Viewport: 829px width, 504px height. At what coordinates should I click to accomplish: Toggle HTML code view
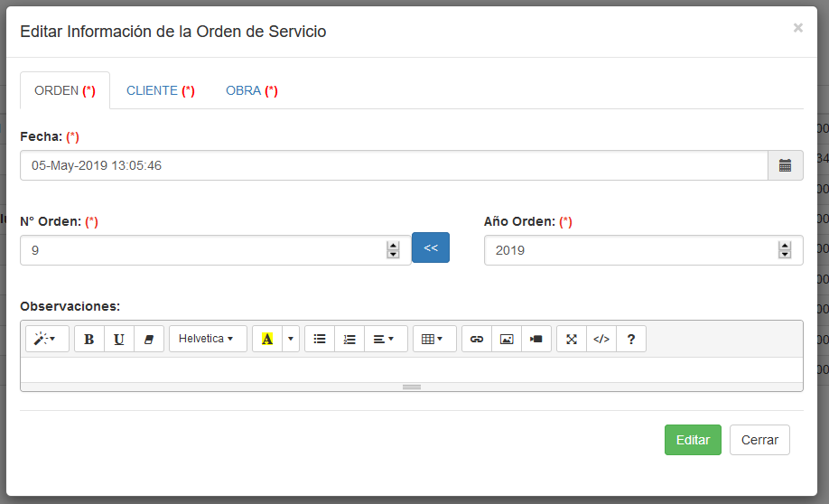coord(601,339)
